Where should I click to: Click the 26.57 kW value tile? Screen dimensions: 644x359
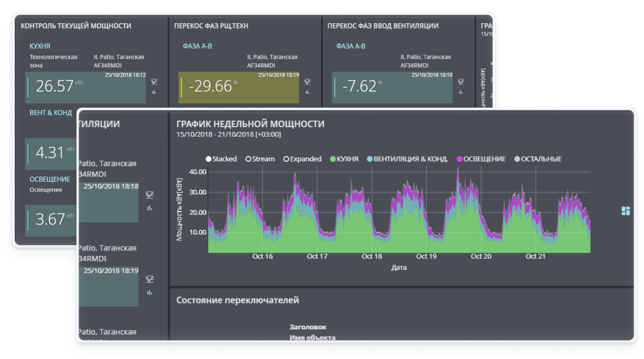point(85,87)
